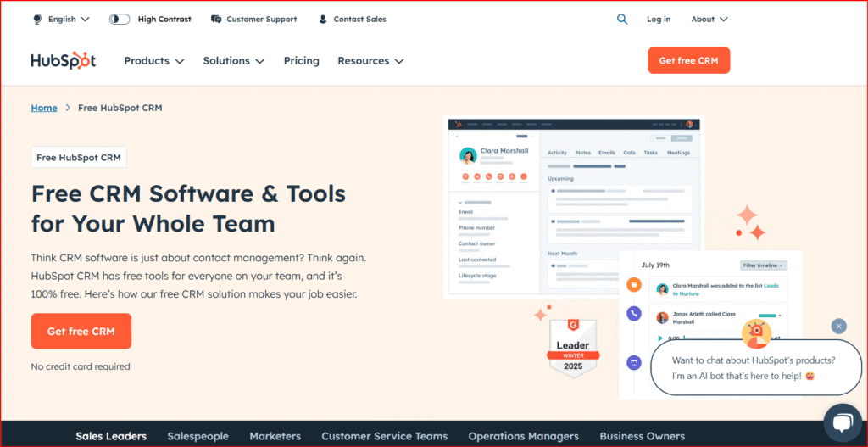Screen dimensions: 868x447
Task: Select the Sales Leaders tab
Action: tap(111, 436)
